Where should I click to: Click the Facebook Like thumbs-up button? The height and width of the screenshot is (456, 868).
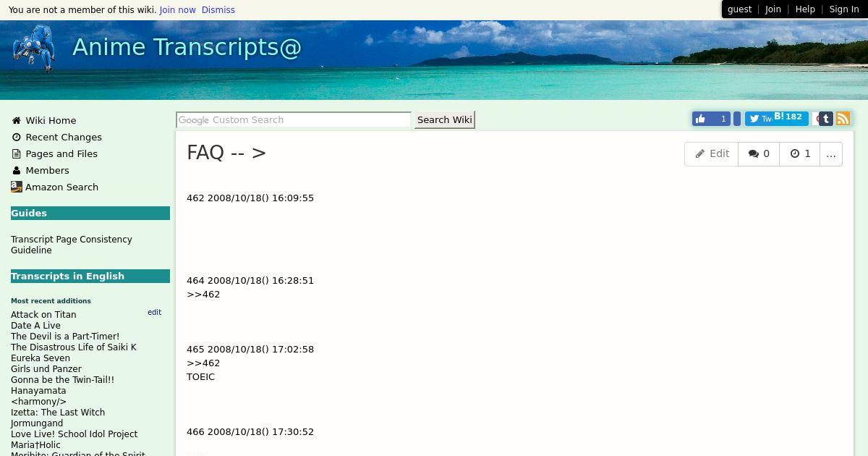[x=711, y=119]
